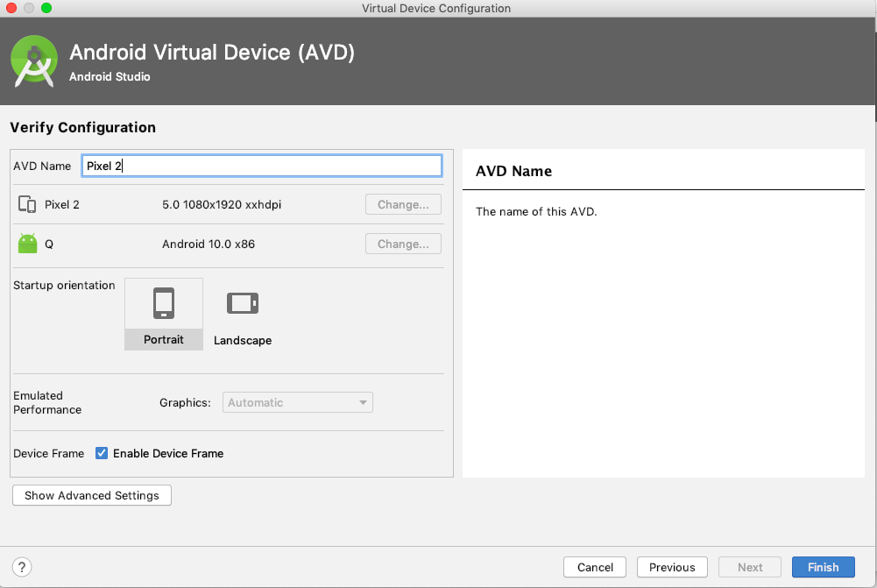This screenshot has height=588, width=877.
Task: Click the 'Startup orientation' label
Action: pos(64,286)
